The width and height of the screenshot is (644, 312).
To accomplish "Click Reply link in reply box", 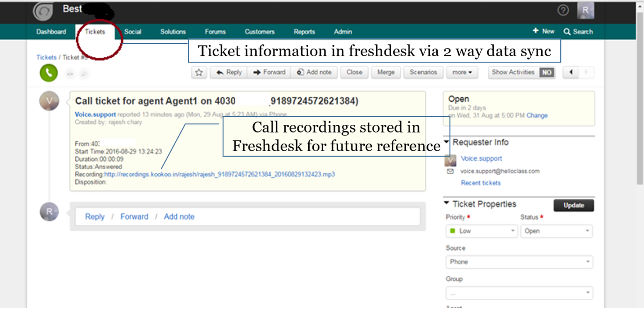I will point(95,217).
